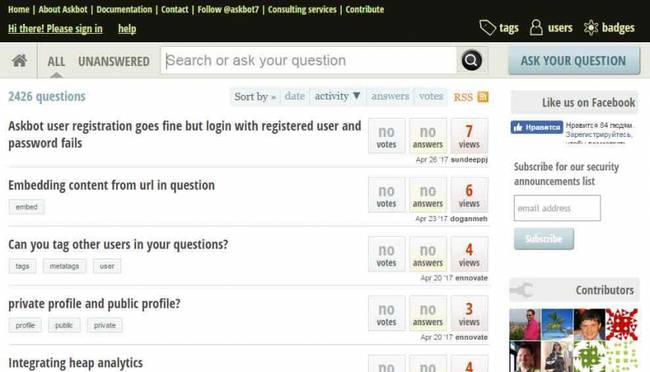Focus the search or ask question field
The height and width of the screenshot is (372, 650).
coord(309,61)
